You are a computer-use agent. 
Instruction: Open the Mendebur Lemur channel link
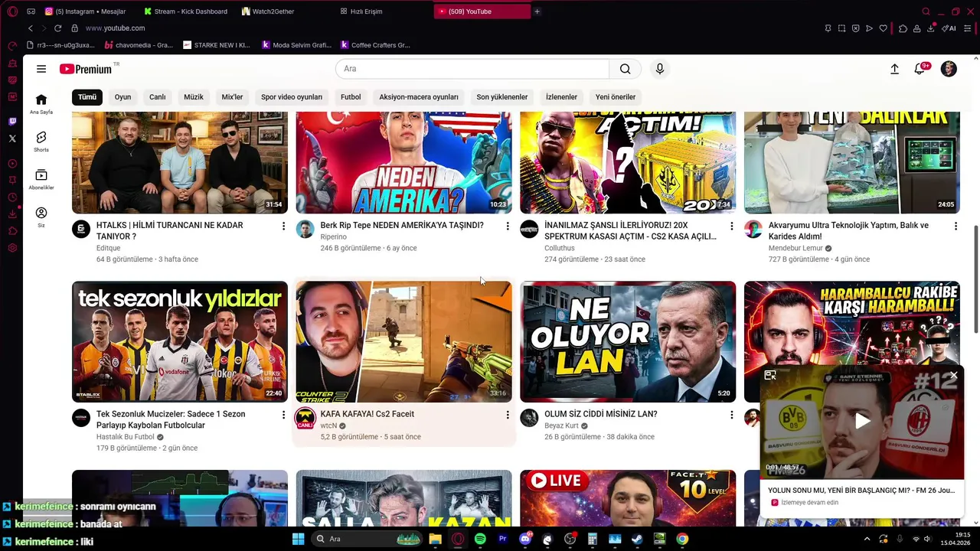(795, 248)
